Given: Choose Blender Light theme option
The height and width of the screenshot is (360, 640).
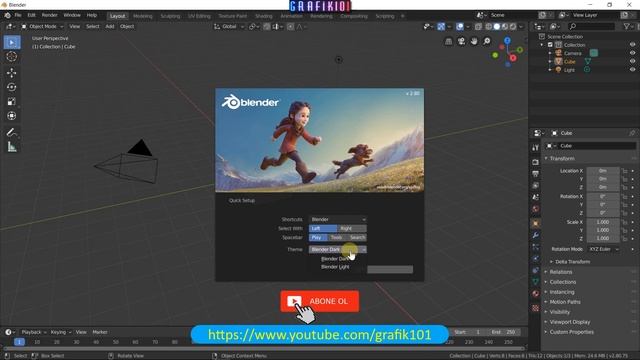Looking at the screenshot, I should 335,267.
